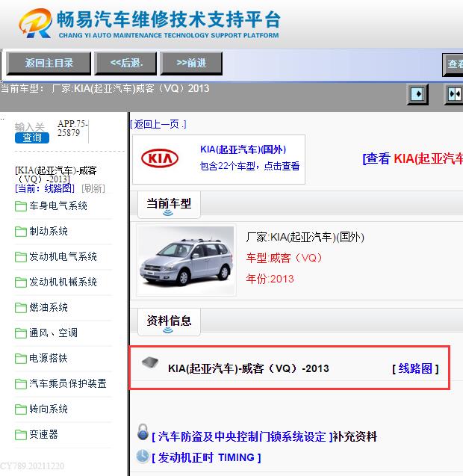Click the silver Kia VQ car thumbnail
The height and width of the screenshot is (476, 463).
click(186, 260)
